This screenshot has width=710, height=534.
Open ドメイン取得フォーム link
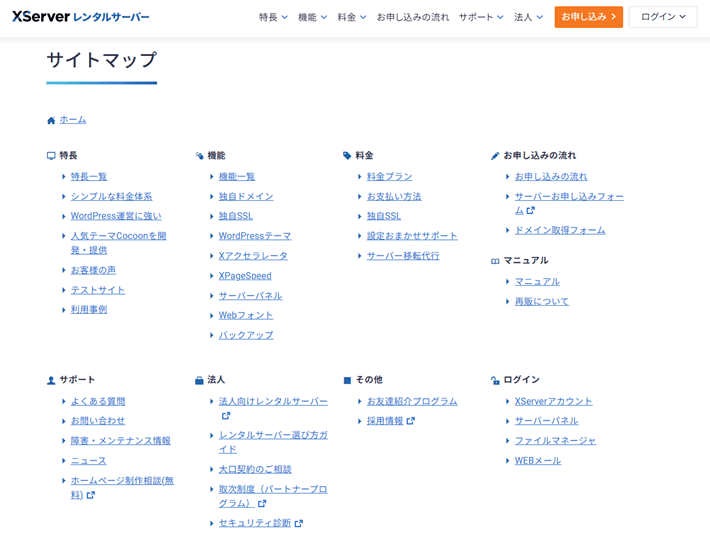[560, 230]
